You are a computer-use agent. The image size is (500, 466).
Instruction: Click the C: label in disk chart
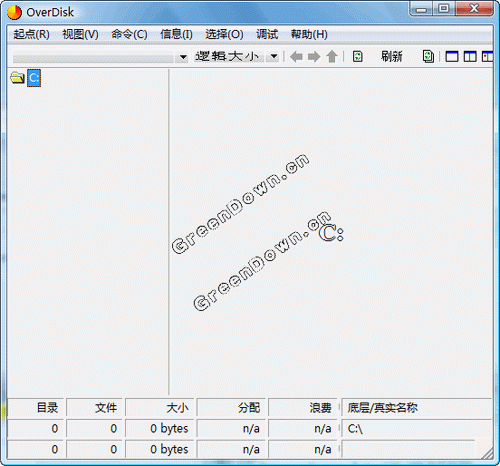pyautogui.click(x=331, y=233)
